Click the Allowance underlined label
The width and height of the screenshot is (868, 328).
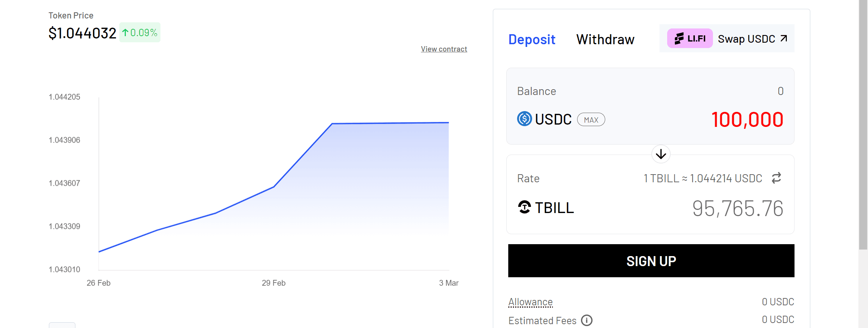[530, 302]
